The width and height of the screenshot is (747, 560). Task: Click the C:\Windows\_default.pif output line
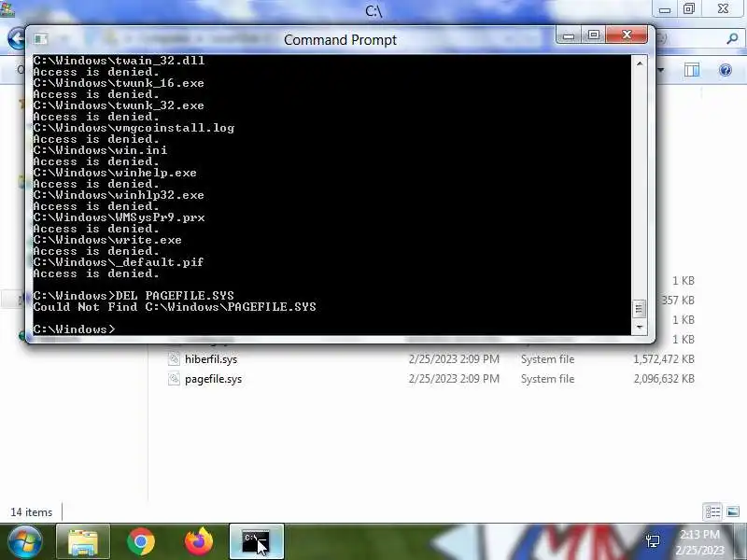[119, 262]
